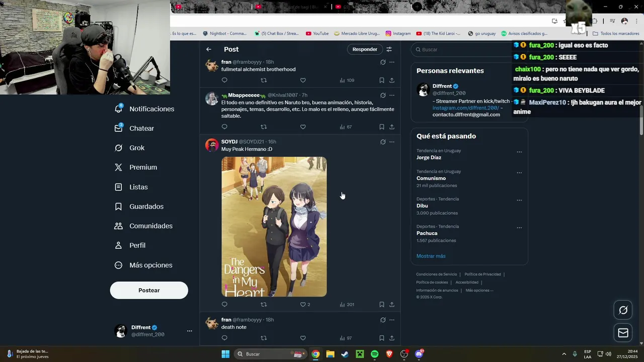644x362 pixels.
Task: Ask Grok about Mbappeeeee's post
Action: [383, 95]
